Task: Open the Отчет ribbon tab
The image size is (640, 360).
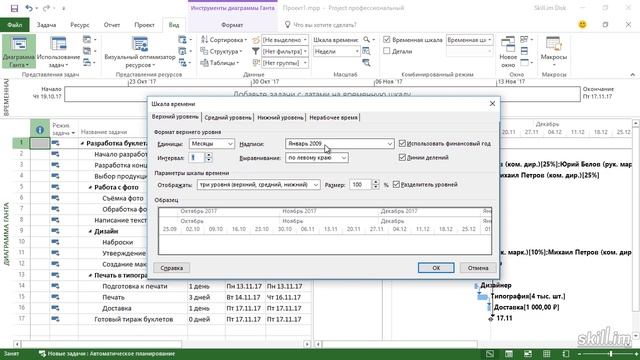Action: [x=112, y=25]
